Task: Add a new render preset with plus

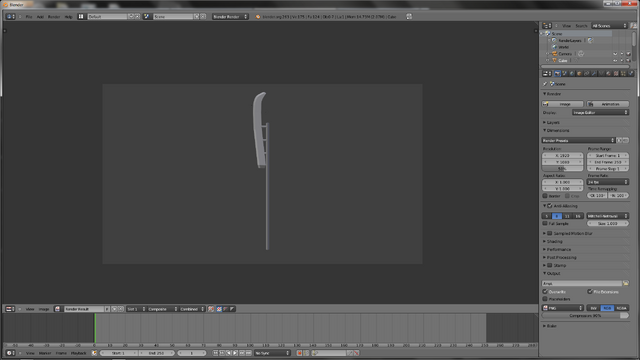Action: tap(620, 140)
